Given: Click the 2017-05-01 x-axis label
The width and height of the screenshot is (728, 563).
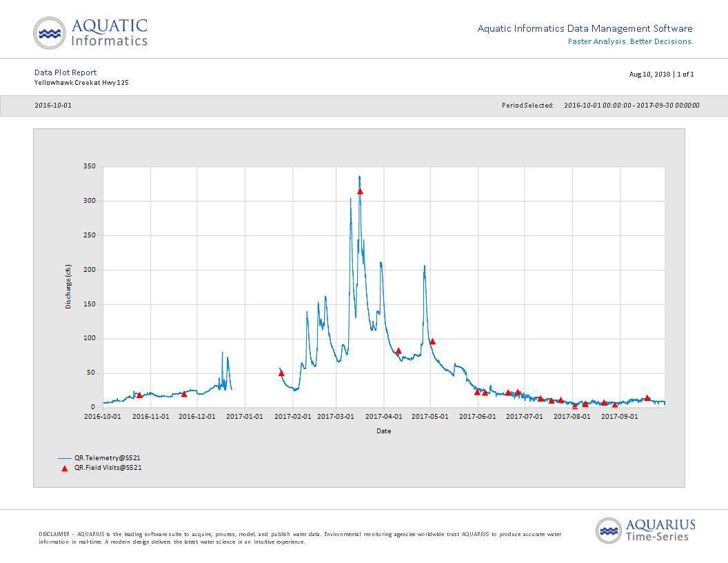Looking at the screenshot, I should point(430,417).
